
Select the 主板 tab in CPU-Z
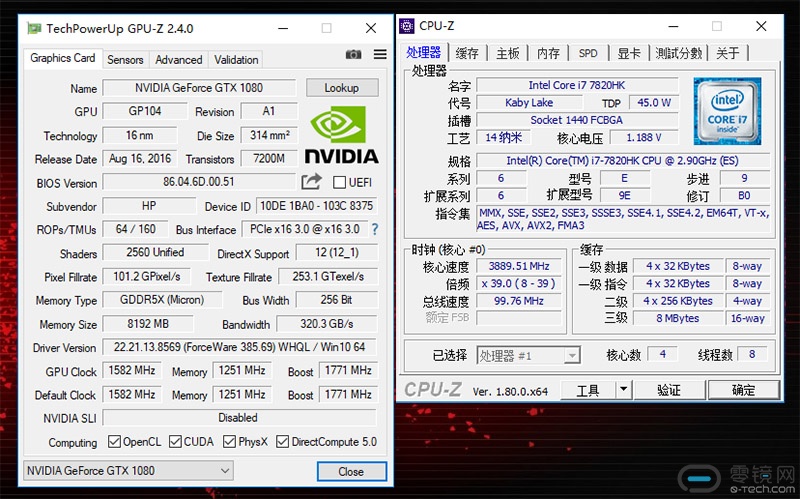tap(508, 53)
